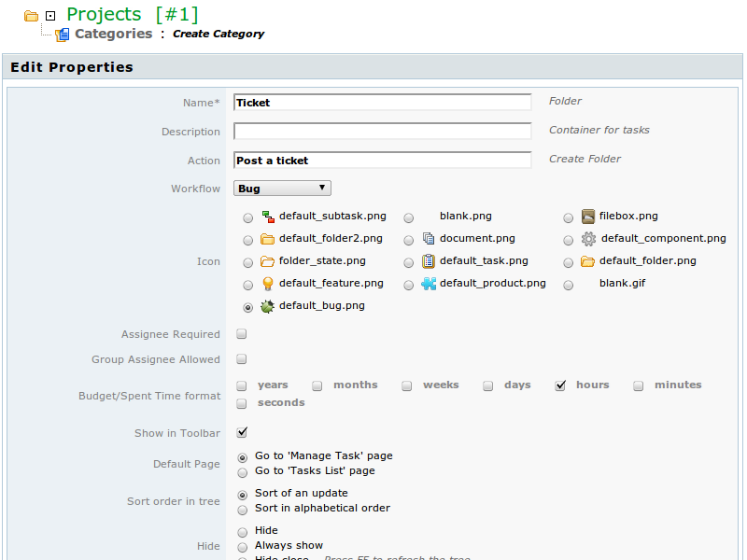Open Projects [#1] link
This screenshot has height=560, width=747.
tap(132, 14)
